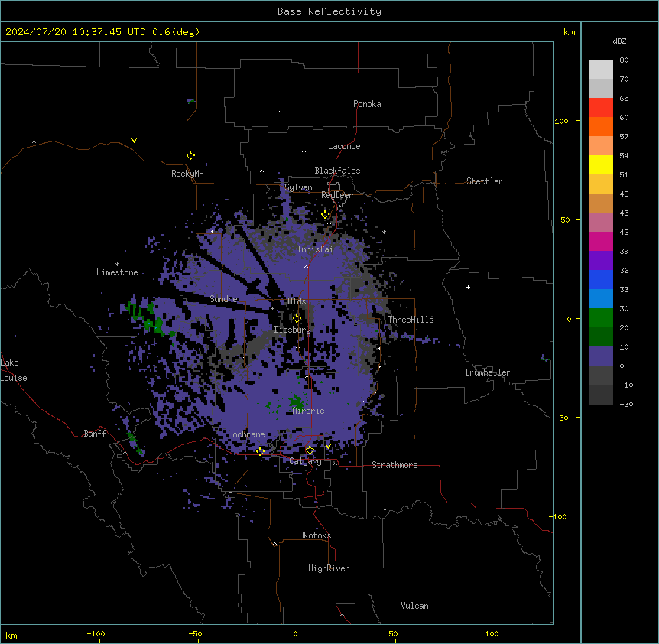The image size is (659, 644).
Task: Click the Cochrane label
Action: (x=246, y=434)
